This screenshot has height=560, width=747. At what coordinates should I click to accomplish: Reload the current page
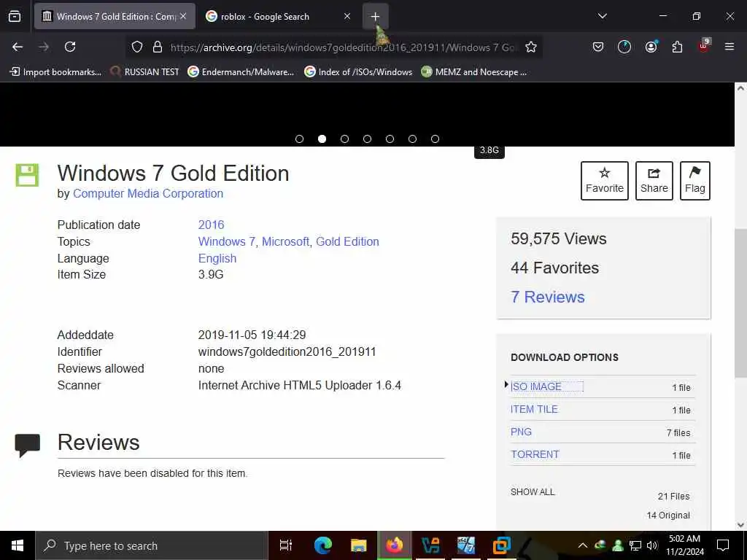click(x=70, y=47)
